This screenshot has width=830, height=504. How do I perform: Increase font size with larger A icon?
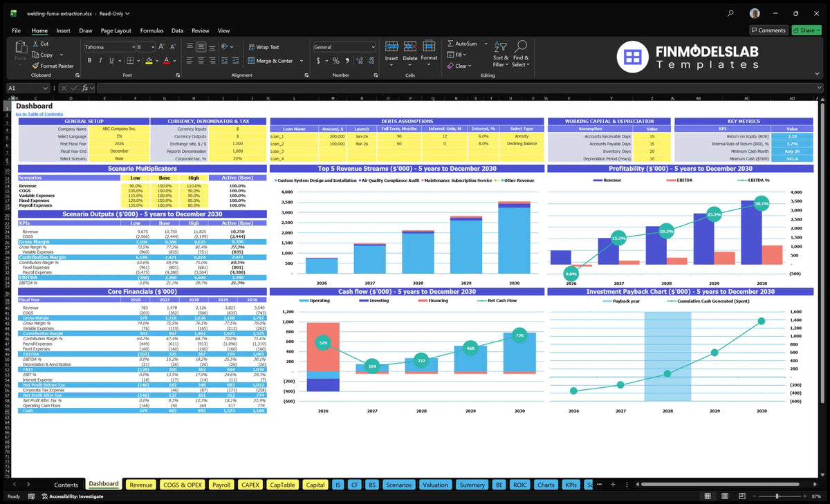coord(162,47)
